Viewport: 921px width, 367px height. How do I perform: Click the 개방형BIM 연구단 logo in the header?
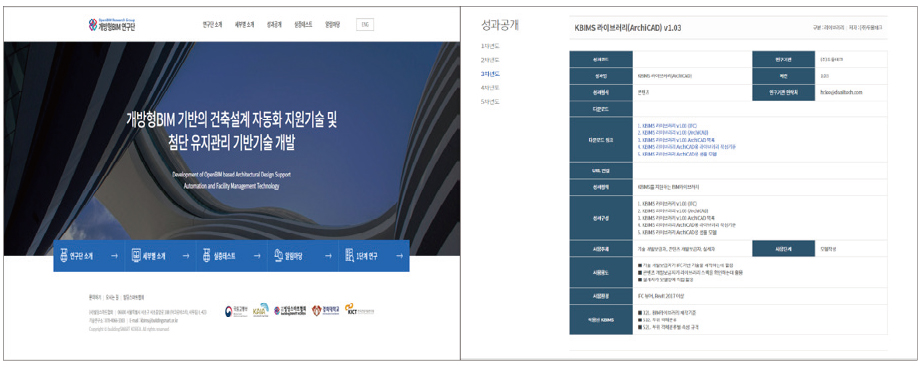[112, 25]
